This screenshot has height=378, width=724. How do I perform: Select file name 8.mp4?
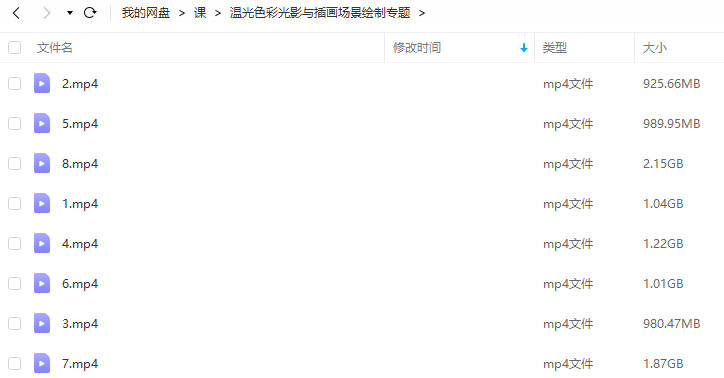(80, 164)
